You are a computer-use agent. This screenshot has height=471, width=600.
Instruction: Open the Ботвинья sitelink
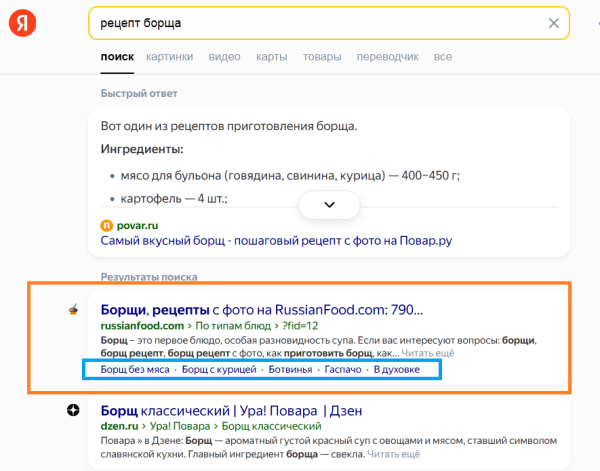(x=290, y=369)
